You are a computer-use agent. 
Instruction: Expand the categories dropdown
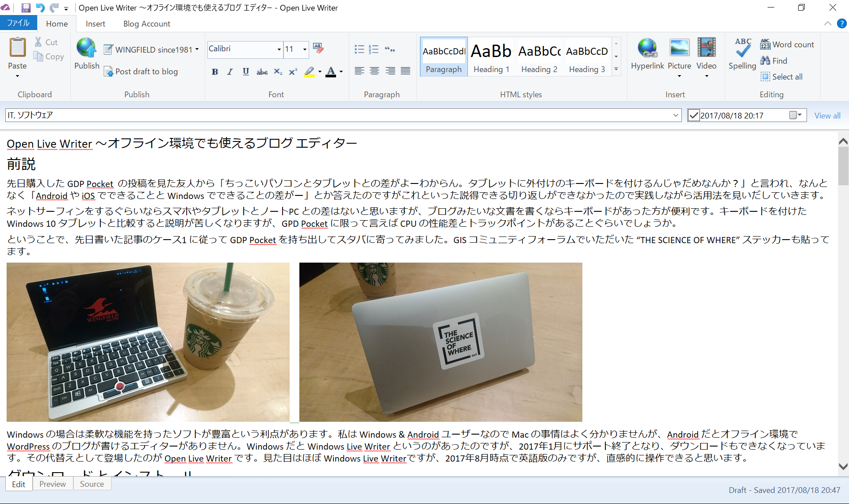point(675,115)
